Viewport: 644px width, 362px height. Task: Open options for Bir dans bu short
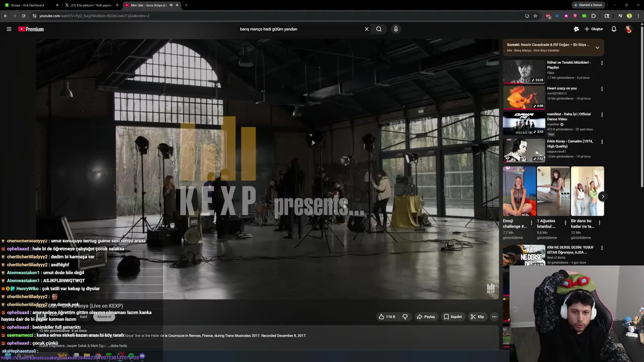pyautogui.click(x=599, y=222)
